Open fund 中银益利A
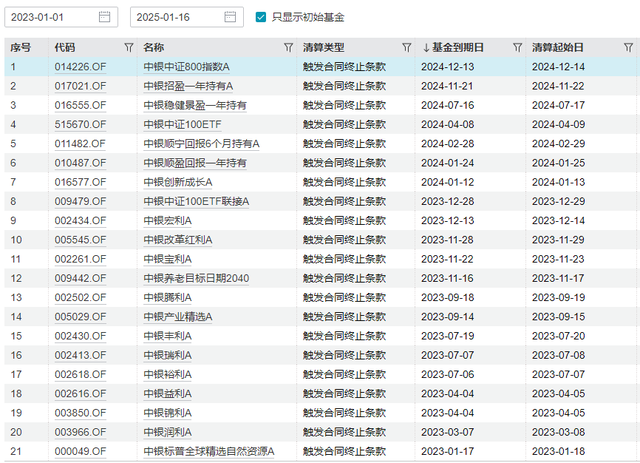Image resolution: width=640 pixels, height=463 pixels. (x=167, y=393)
